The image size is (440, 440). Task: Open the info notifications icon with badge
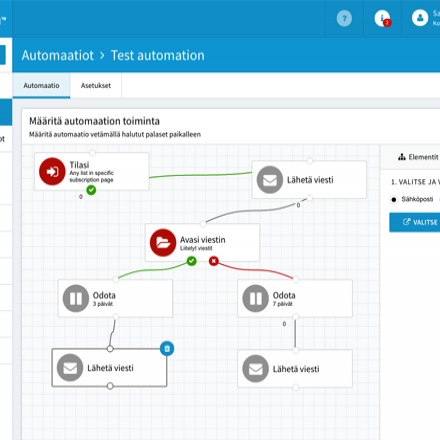(382, 18)
